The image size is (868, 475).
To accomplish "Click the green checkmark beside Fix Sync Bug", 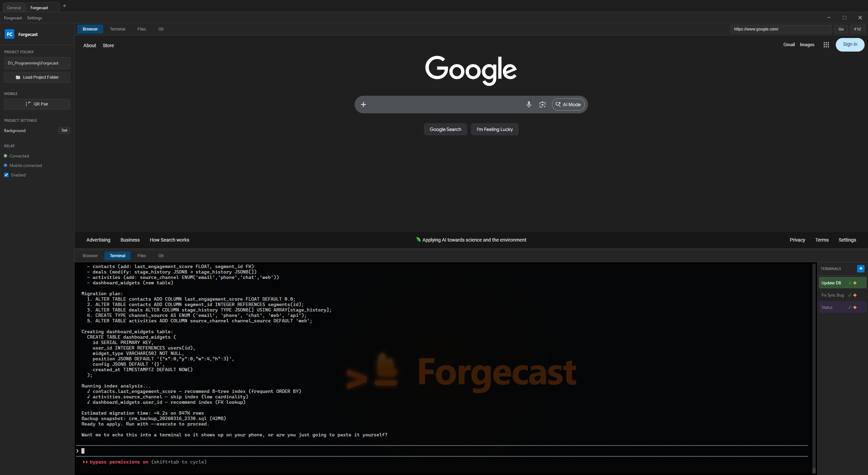I will pyautogui.click(x=849, y=295).
